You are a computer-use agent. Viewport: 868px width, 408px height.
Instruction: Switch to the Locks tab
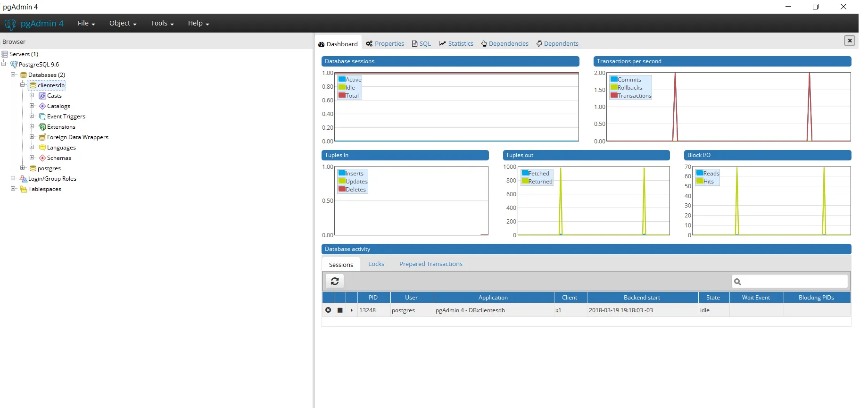point(376,264)
